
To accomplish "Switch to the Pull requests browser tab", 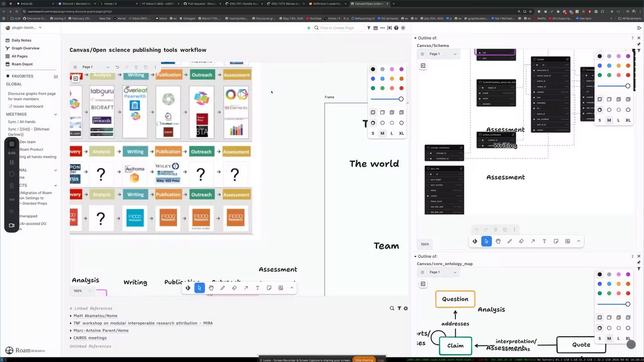I will point(202,4).
